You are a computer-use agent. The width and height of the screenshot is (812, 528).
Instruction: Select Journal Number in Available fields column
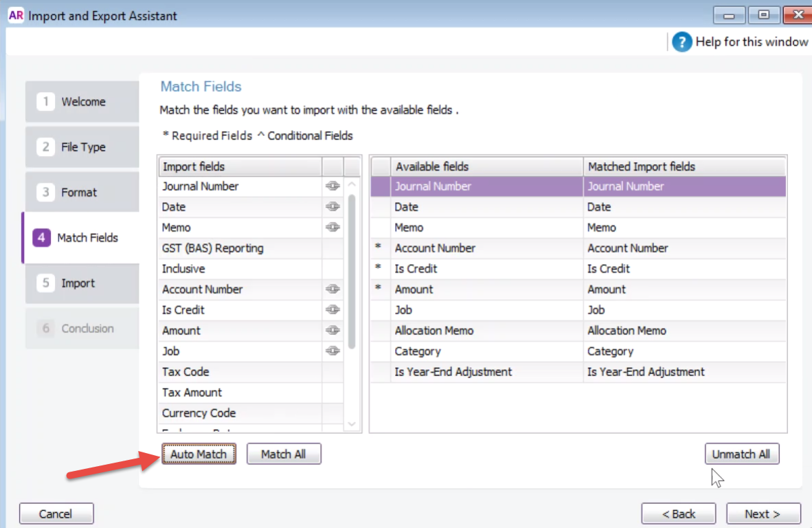coord(487,186)
